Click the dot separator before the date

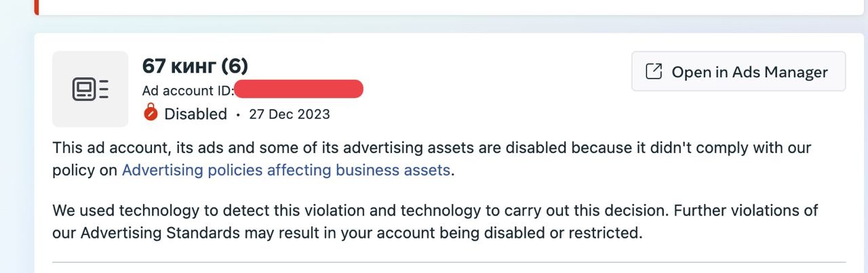coord(238,114)
